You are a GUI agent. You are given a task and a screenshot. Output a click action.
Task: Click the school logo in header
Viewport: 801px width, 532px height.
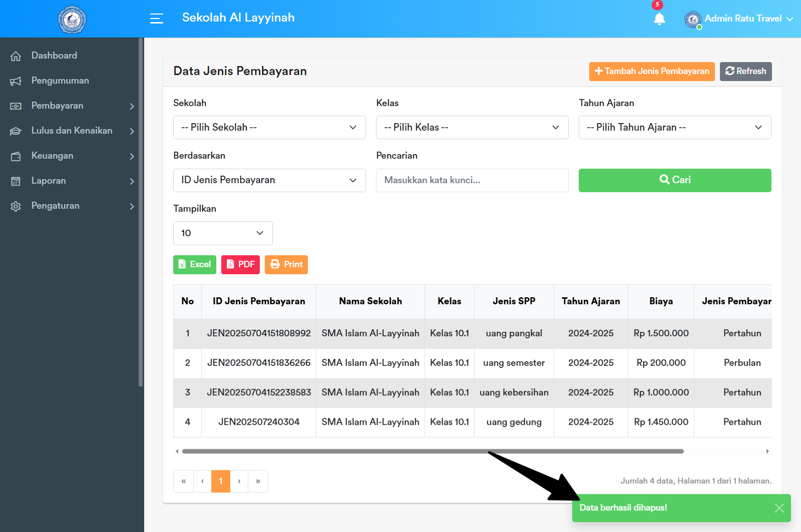[x=72, y=20]
